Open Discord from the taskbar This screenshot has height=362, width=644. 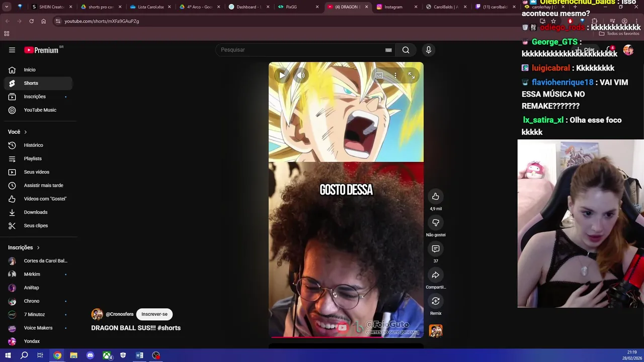pyautogui.click(x=90, y=355)
